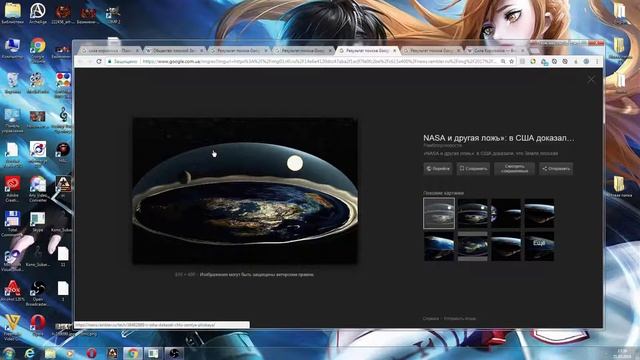
Task: Click the Chrome icon in the taskbar
Action: pyautogui.click(x=132, y=353)
